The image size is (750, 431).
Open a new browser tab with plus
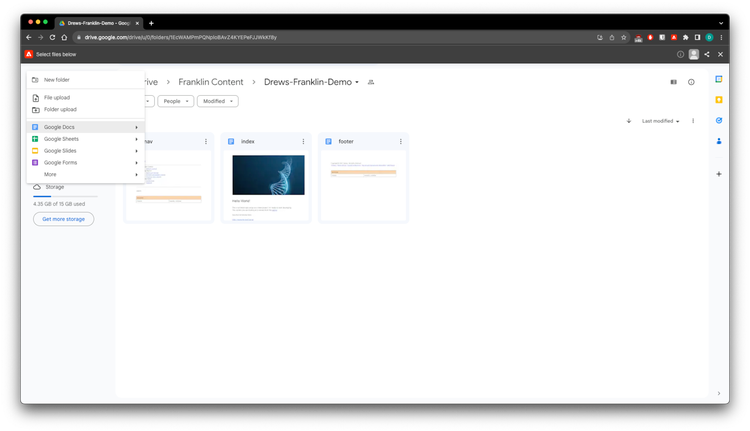151,23
